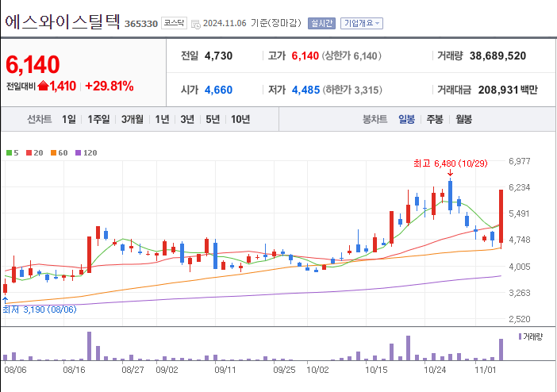The width and height of the screenshot is (557, 392).
Task: Click the 거래량 value 38,689,520
Action: [497, 56]
